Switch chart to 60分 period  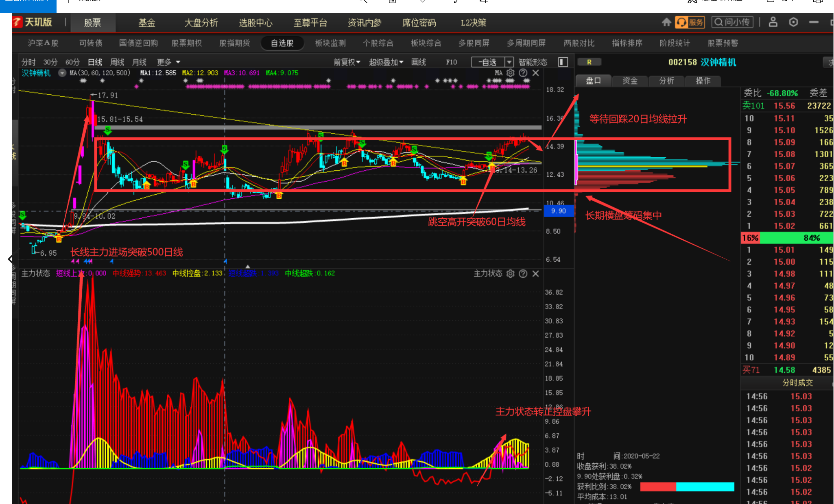72,62
